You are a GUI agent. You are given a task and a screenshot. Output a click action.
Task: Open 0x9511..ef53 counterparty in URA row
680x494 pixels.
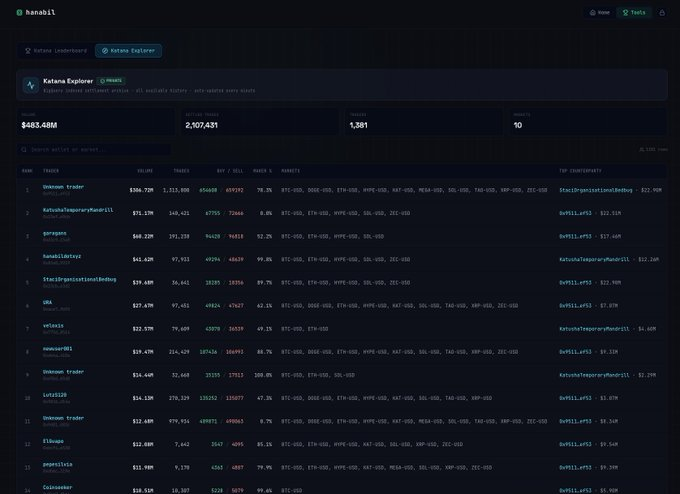tap(575, 305)
